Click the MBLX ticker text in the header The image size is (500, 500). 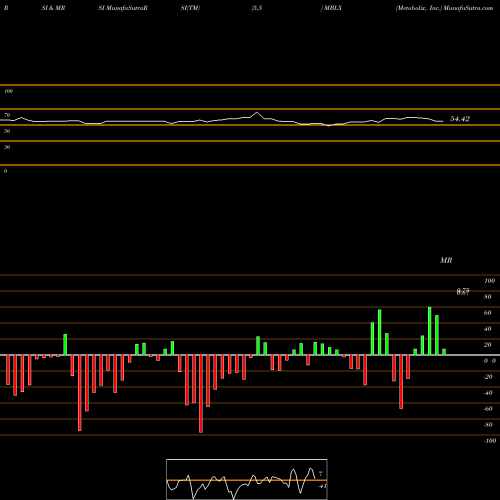(x=333, y=8)
